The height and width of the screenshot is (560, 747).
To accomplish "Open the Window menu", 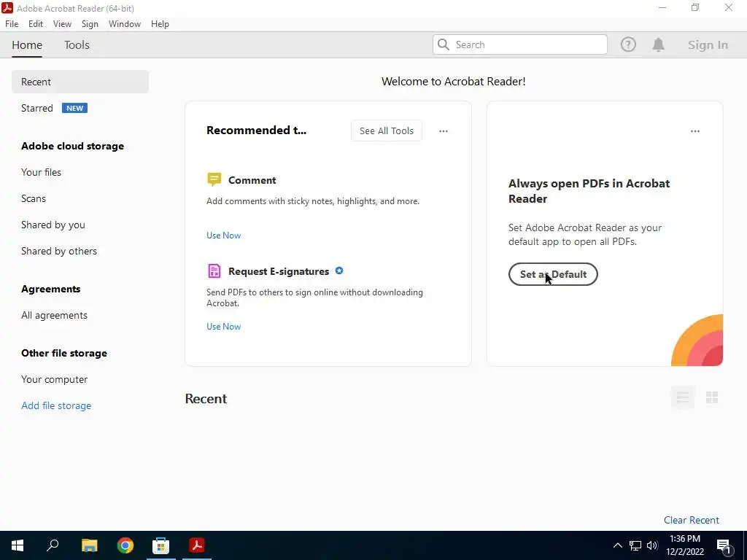I will [x=124, y=24].
